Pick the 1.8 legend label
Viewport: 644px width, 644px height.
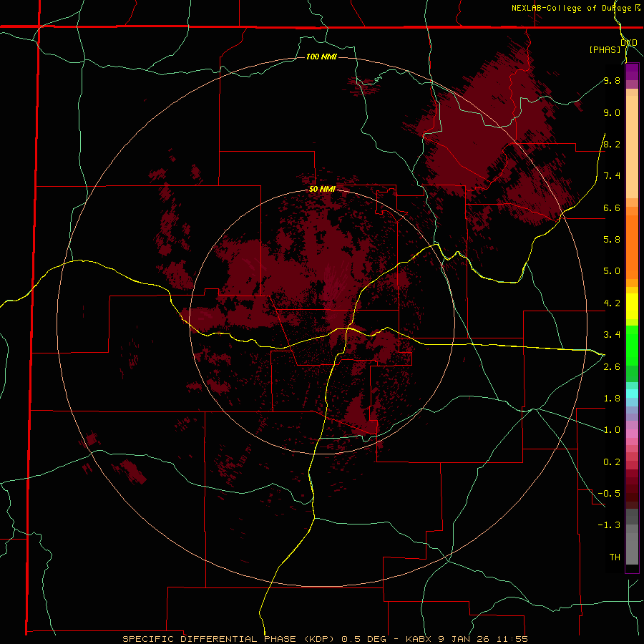tap(612, 399)
